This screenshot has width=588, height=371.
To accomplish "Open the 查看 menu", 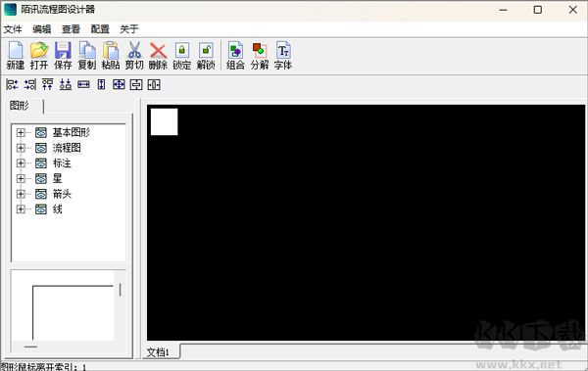I will (71, 28).
